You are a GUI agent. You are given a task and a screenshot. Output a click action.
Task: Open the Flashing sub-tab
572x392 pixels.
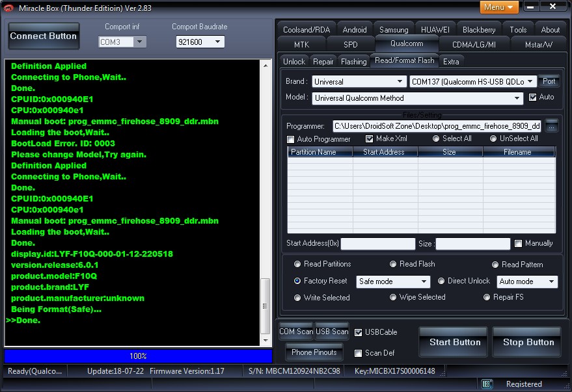[x=353, y=62]
